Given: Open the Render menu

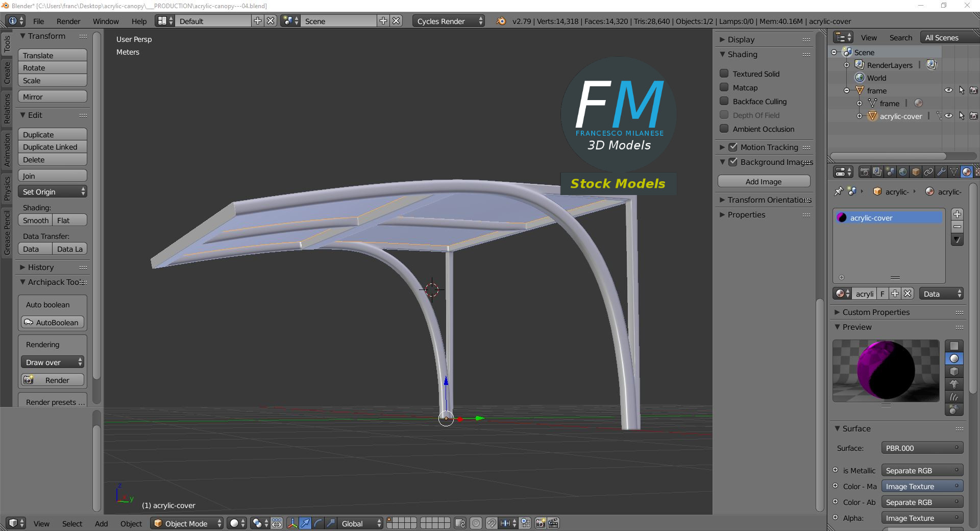Looking at the screenshot, I should [x=68, y=21].
